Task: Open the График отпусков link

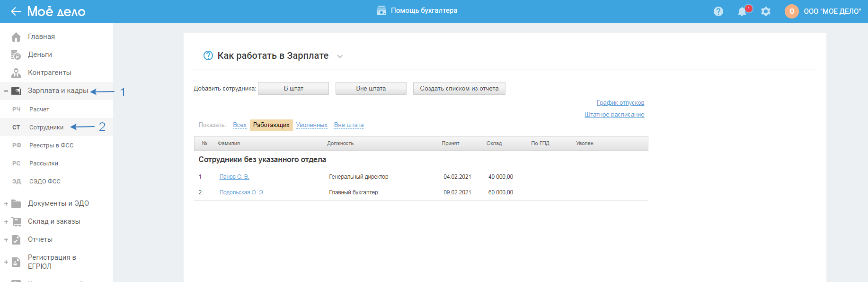Action: point(620,103)
